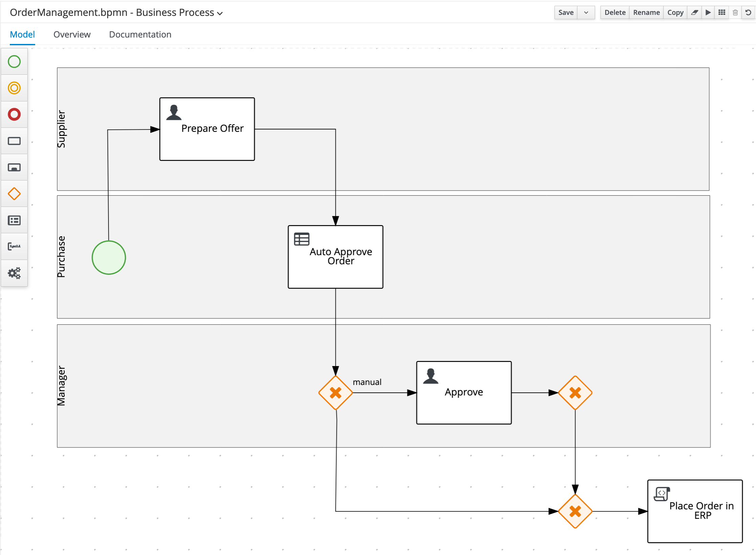Select the Task rectangle palette icon
Viewport: 756px width, 555px height.
click(x=14, y=141)
